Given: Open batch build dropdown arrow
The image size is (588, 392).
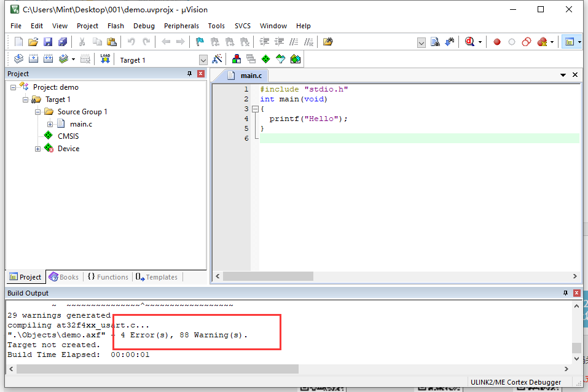Looking at the screenshot, I should 73,59.
